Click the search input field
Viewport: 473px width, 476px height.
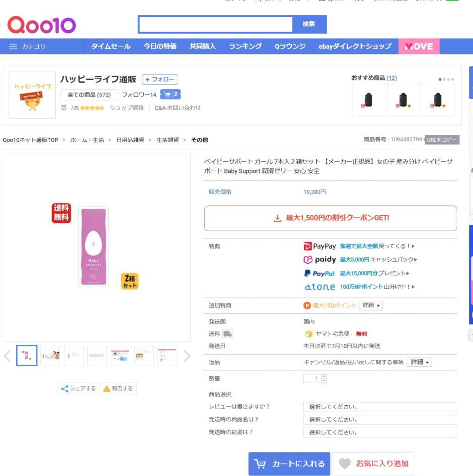coord(215,24)
